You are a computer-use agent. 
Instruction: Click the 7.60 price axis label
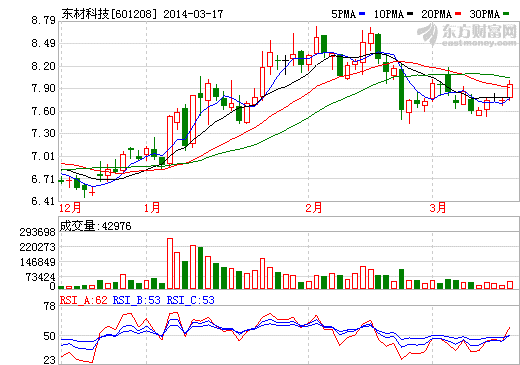43,111
